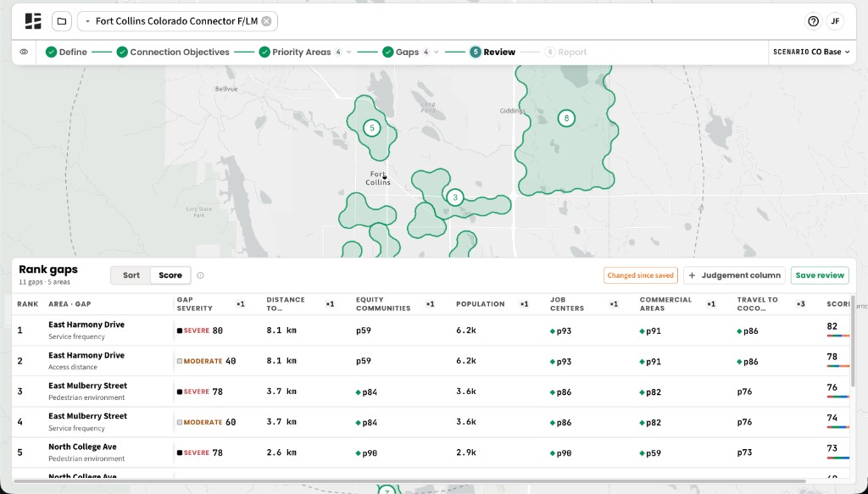Image resolution: width=868 pixels, height=494 pixels.
Task: Toggle the eye visibility icon
Action: (24, 52)
